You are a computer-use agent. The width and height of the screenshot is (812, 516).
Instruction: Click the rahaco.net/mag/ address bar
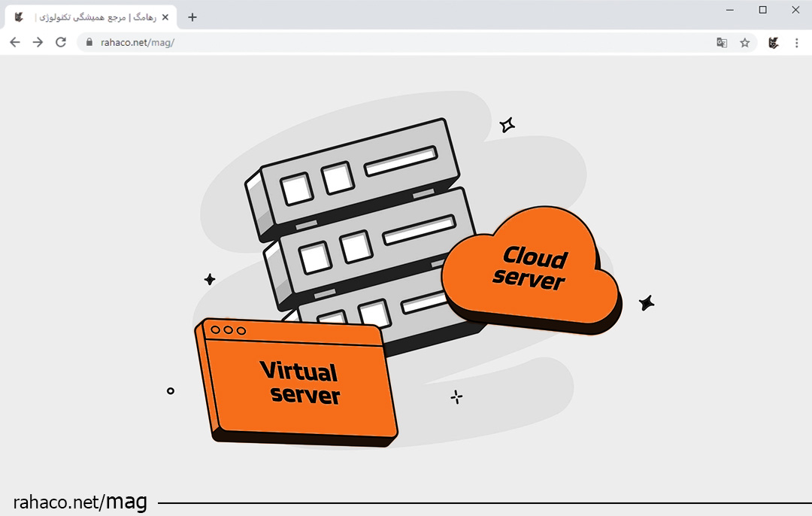click(x=376, y=43)
